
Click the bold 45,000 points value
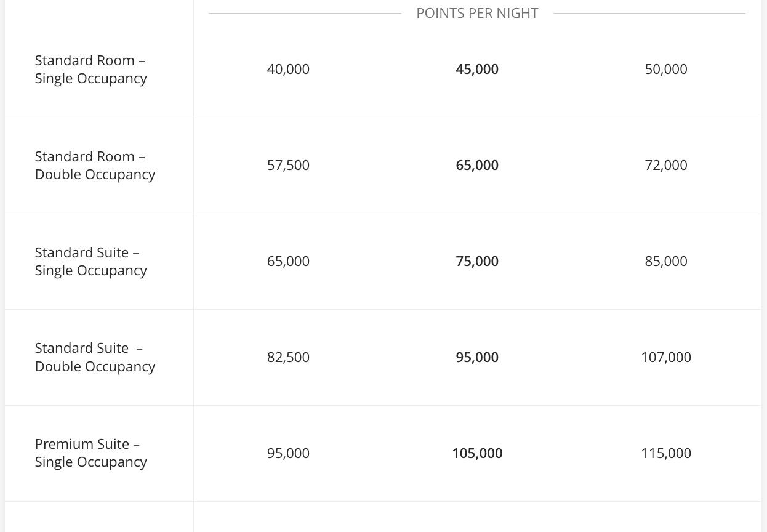click(x=477, y=69)
